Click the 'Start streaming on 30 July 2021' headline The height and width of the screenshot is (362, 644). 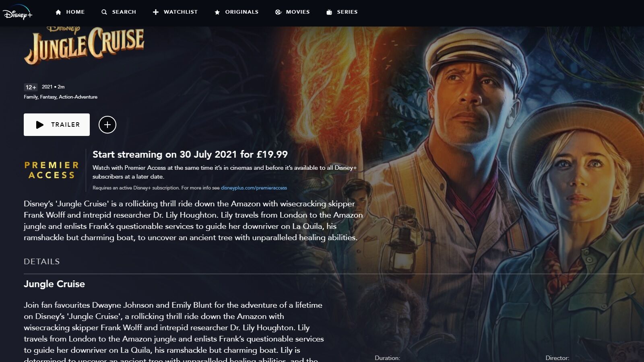pyautogui.click(x=190, y=154)
